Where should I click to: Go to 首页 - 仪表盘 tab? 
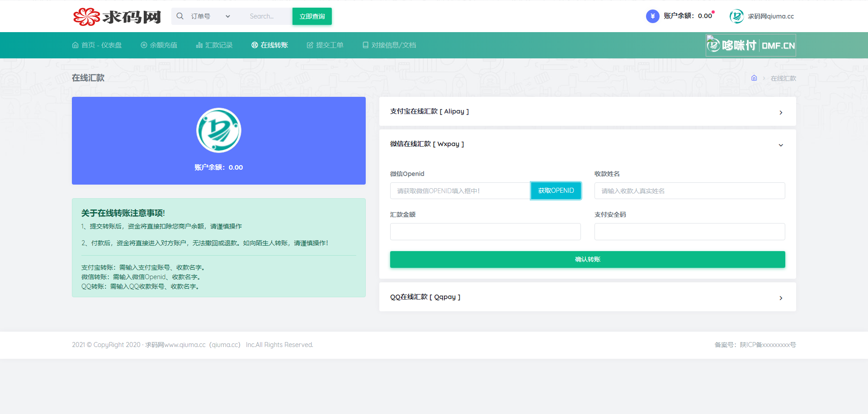coord(97,45)
